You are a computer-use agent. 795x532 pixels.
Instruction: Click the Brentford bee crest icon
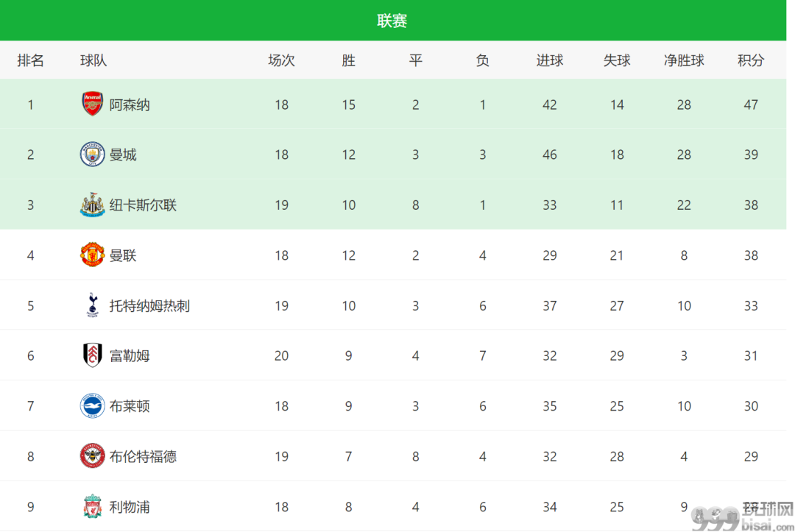tap(92, 456)
